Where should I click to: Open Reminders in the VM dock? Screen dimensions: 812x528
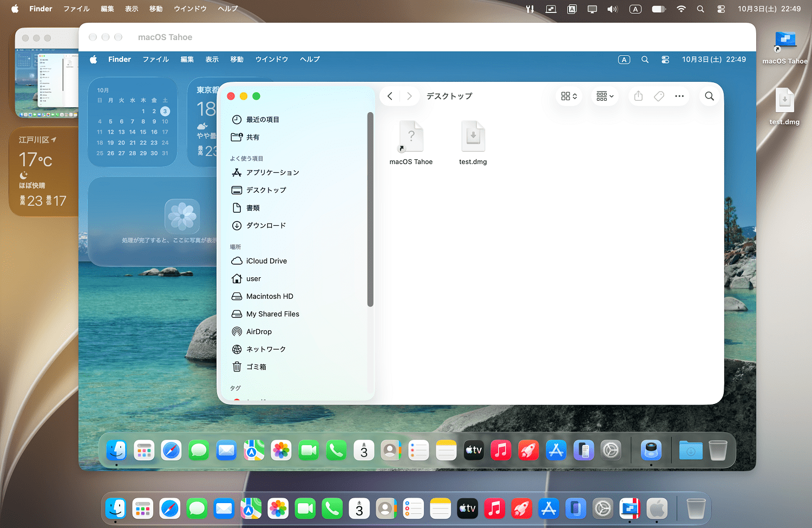coord(418,450)
